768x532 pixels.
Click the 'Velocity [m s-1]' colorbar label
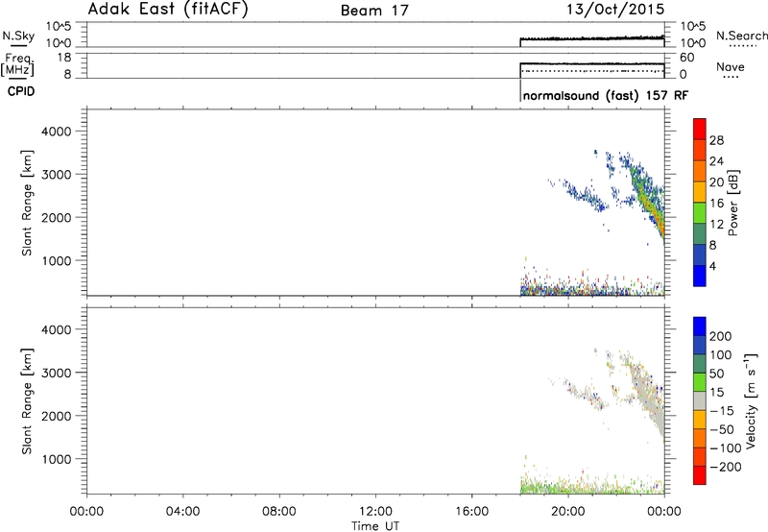pyautogui.click(x=751, y=400)
